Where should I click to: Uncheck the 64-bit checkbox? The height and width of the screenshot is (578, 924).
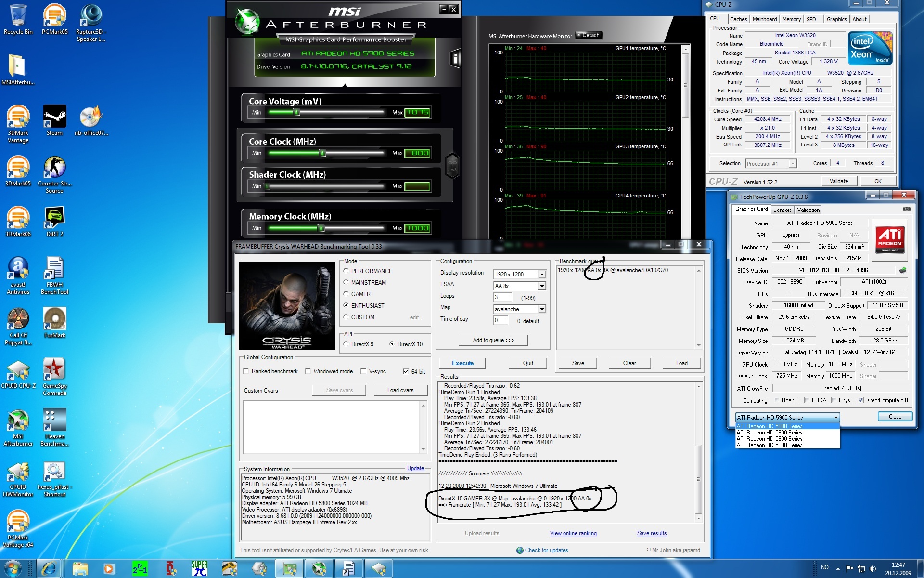[406, 371]
